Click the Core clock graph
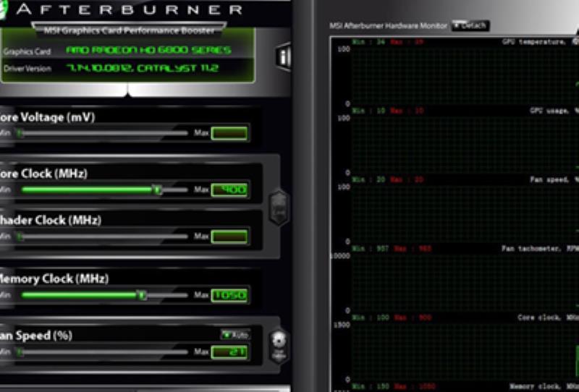 pos(465,351)
